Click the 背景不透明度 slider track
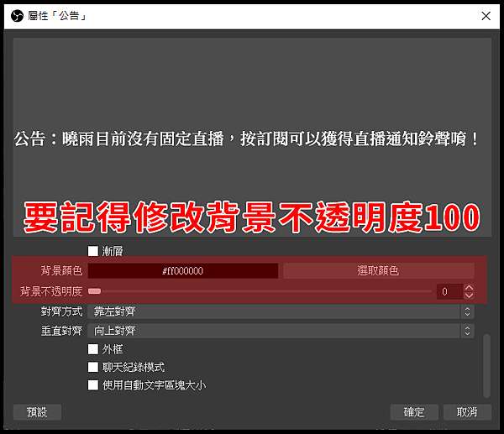504x434 pixels. click(x=260, y=291)
